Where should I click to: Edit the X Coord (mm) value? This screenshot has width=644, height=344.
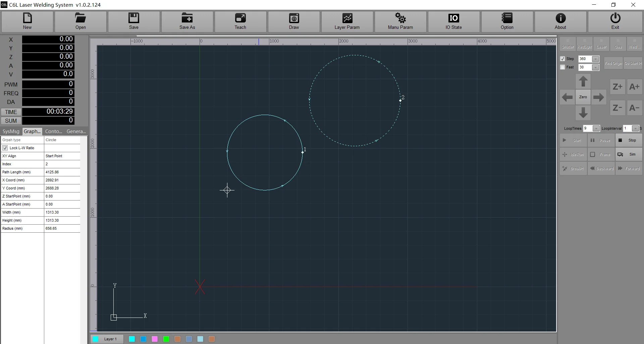[62, 180]
